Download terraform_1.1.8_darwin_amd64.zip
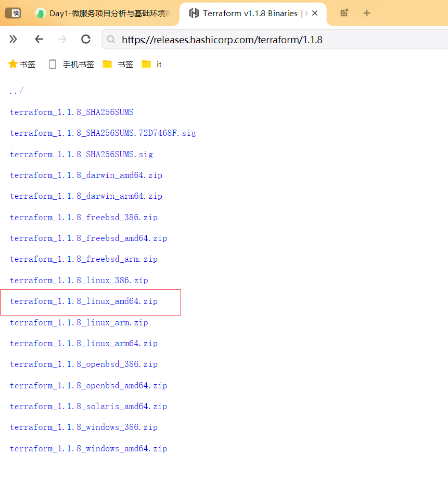This screenshot has width=448, height=481. [86, 175]
